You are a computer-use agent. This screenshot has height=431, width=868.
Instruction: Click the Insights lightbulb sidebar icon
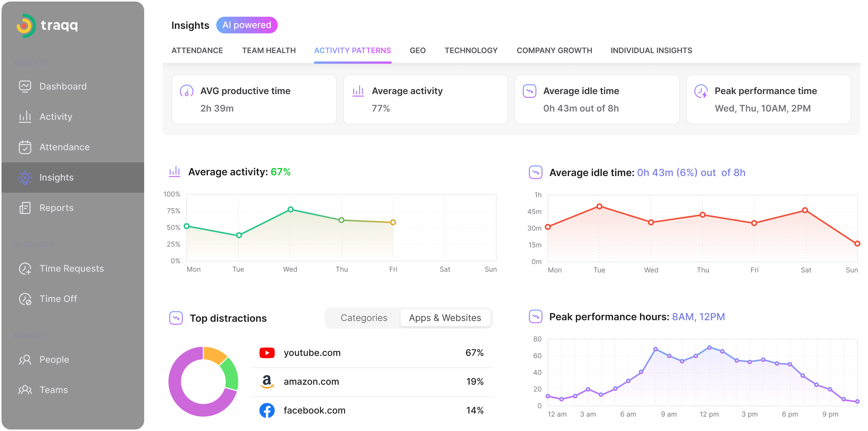(x=25, y=178)
